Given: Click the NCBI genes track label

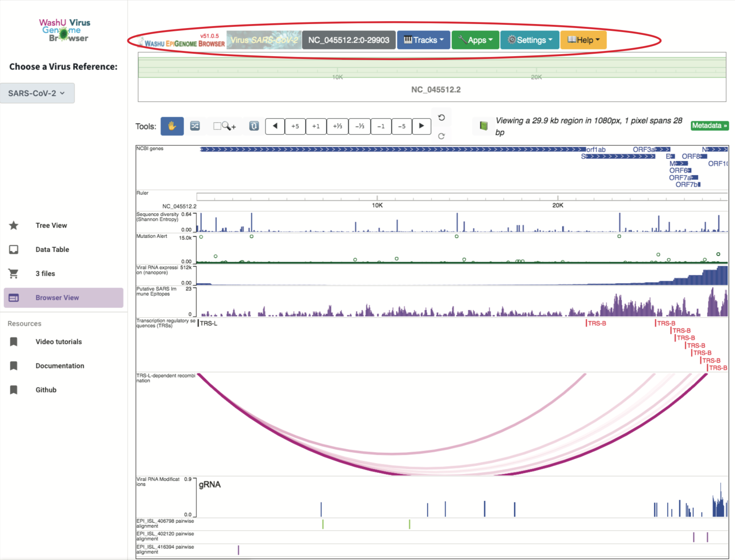Looking at the screenshot, I should (x=150, y=149).
